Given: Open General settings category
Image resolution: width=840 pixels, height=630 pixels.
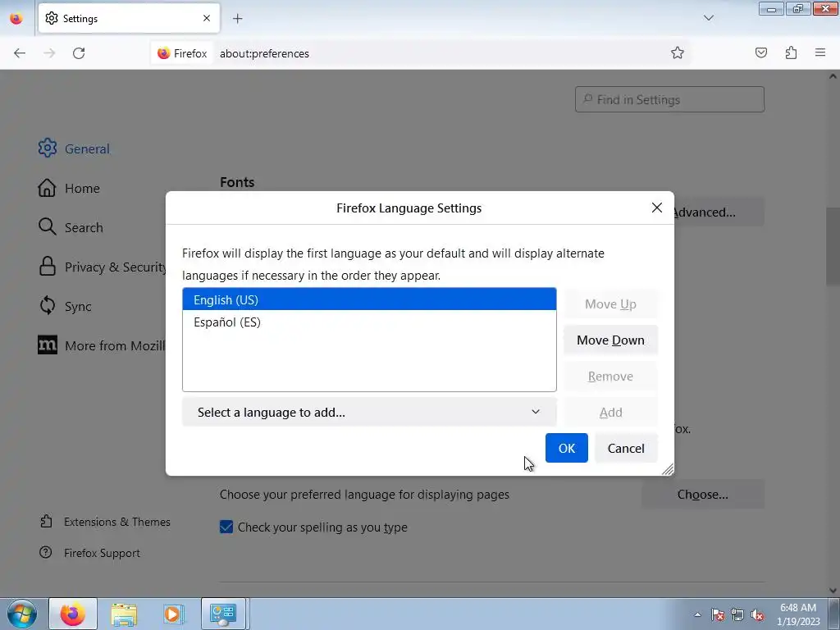Looking at the screenshot, I should click(x=74, y=148).
